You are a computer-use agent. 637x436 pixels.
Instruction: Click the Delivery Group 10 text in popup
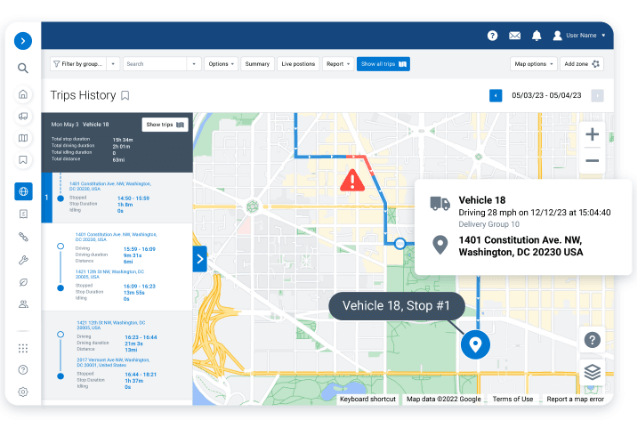[489, 224]
